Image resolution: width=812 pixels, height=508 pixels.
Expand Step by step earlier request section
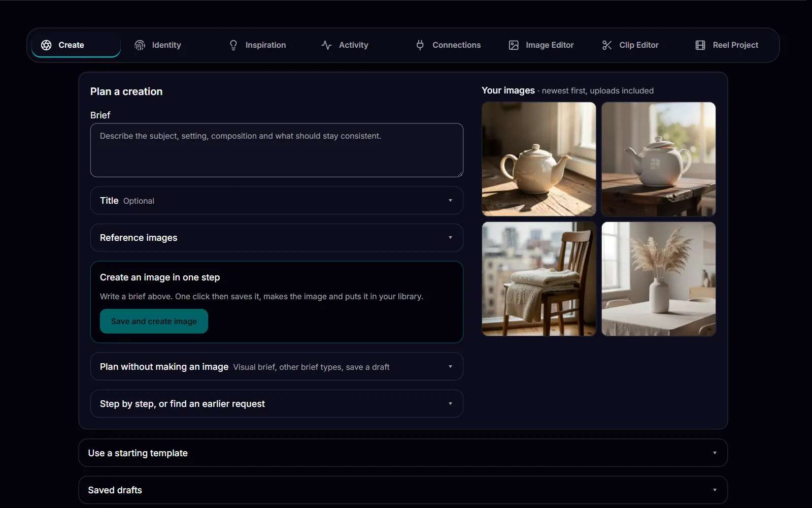(x=277, y=404)
